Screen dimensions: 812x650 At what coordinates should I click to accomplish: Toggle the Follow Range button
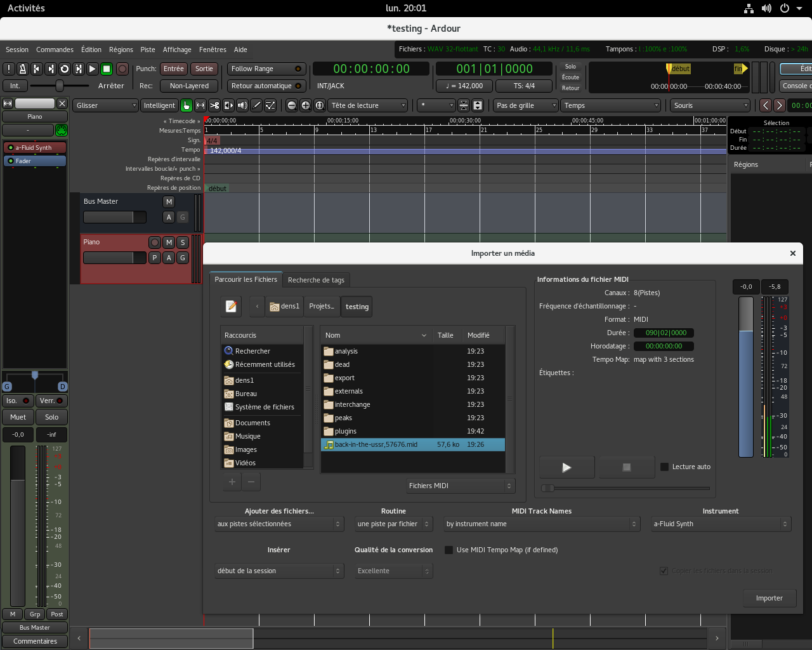point(266,69)
